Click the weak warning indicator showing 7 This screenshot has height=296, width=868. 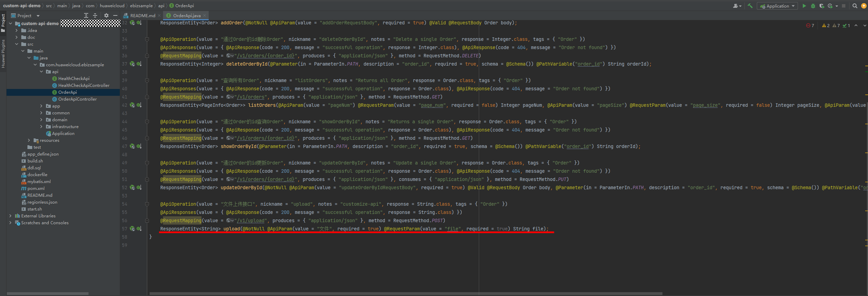(x=836, y=25)
